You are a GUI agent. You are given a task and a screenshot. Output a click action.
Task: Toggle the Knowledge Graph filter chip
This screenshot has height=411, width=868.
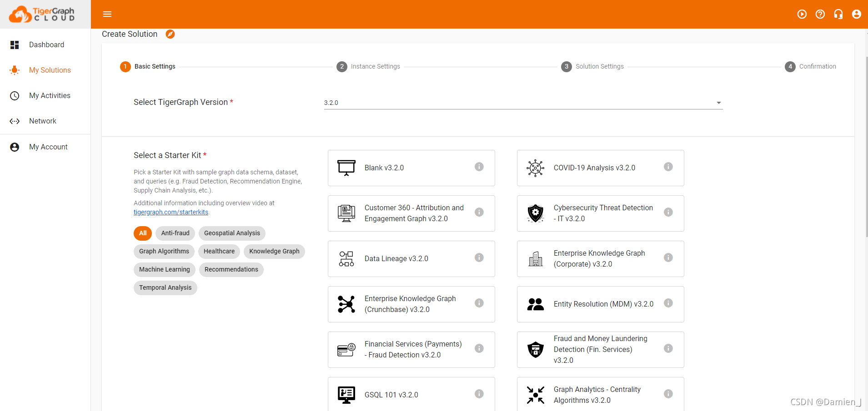click(274, 252)
